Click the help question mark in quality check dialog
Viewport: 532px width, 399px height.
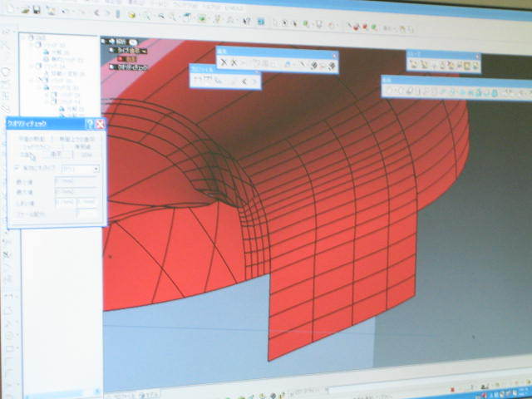pos(90,124)
